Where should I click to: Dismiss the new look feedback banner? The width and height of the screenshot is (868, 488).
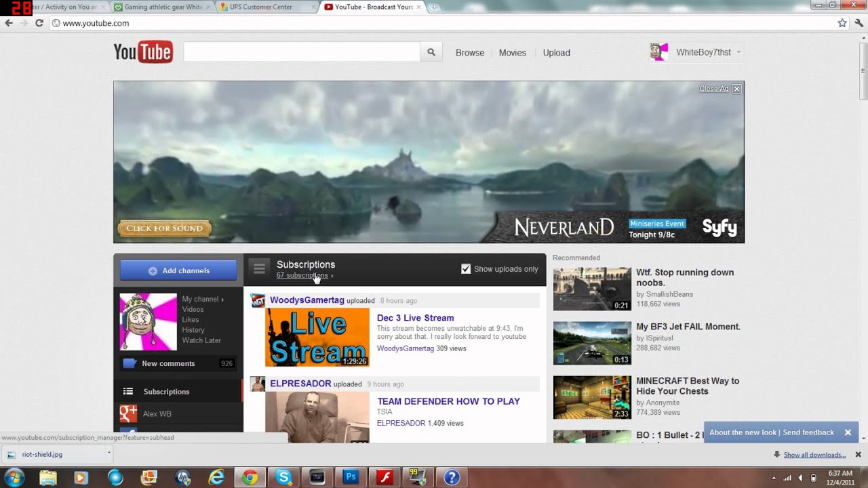848,432
